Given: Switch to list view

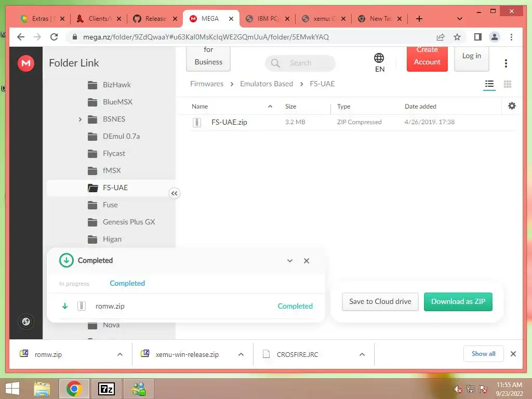Looking at the screenshot, I should pyautogui.click(x=489, y=84).
